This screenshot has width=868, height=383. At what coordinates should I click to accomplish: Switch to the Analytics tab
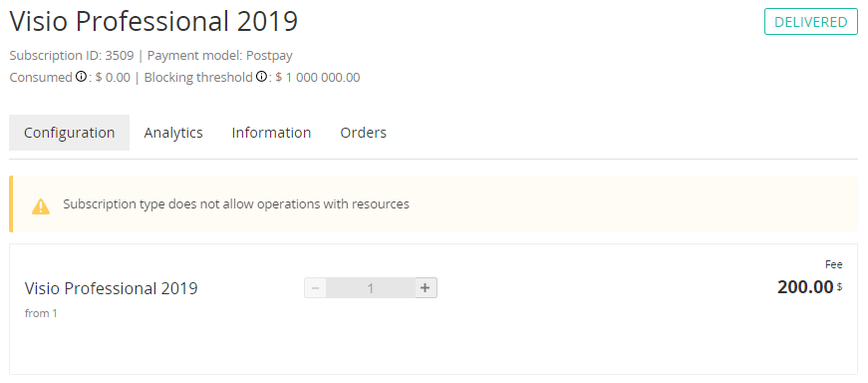coord(173,133)
